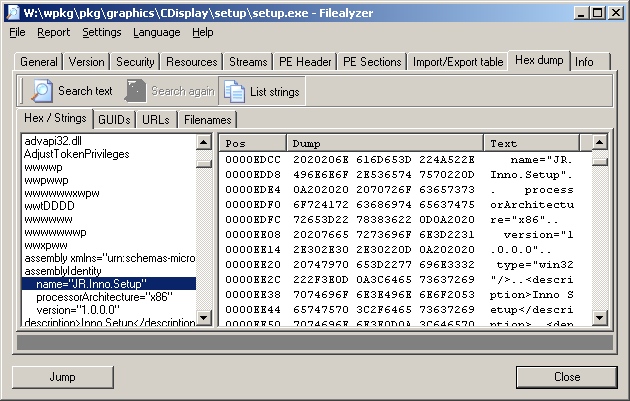This screenshot has height=401, width=630.
Task: Click hex row at position 0000EDCC
Action: click(405, 160)
